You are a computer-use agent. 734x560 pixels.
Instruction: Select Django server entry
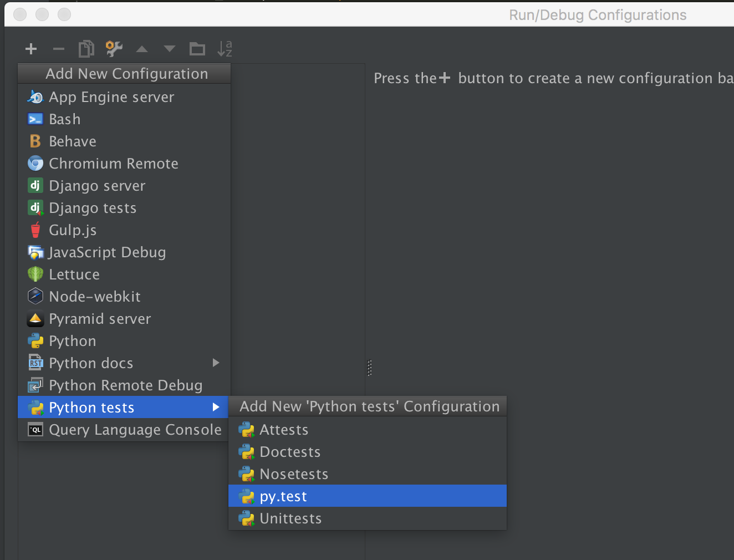tap(124, 186)
